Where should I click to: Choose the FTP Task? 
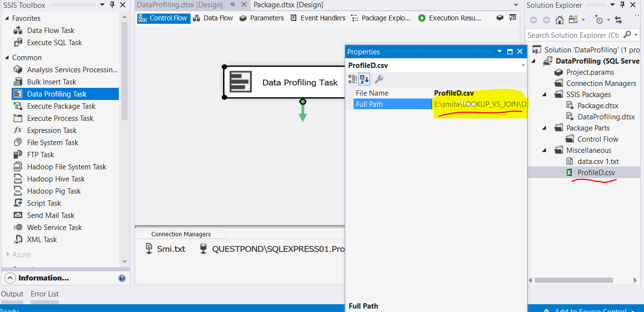40,155
